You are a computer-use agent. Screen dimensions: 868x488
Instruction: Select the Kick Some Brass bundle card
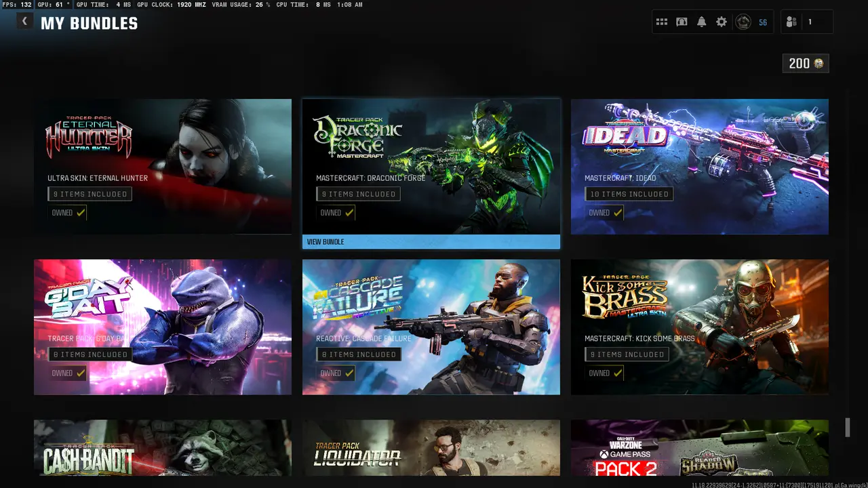click(700, 327)
